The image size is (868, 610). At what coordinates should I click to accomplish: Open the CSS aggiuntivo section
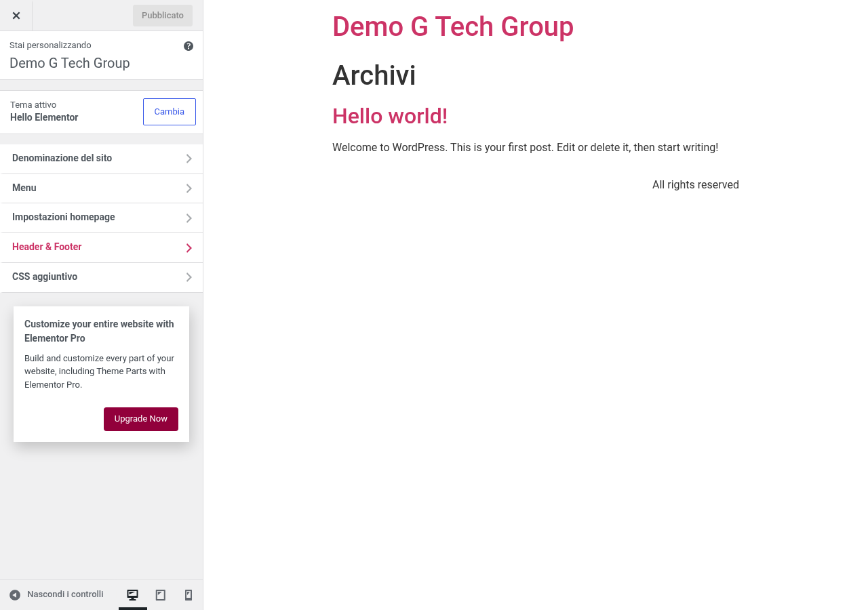point(102,277)
